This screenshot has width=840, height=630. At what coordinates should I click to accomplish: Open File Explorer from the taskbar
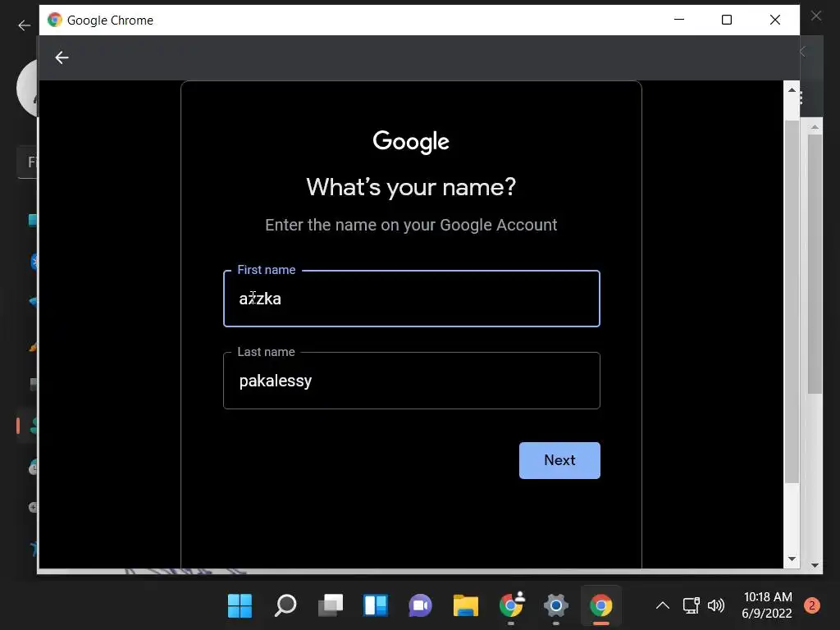tap(466, 605)
